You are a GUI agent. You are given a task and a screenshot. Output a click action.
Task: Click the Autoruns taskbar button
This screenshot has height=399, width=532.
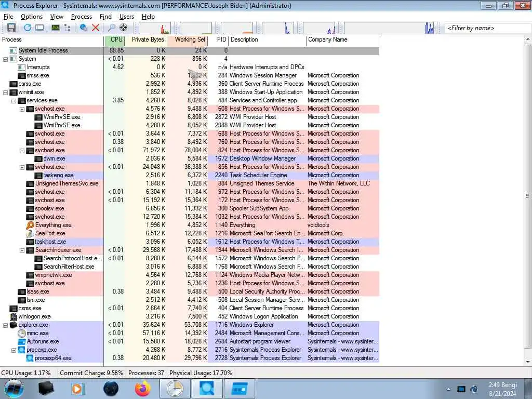pos(240,389)
